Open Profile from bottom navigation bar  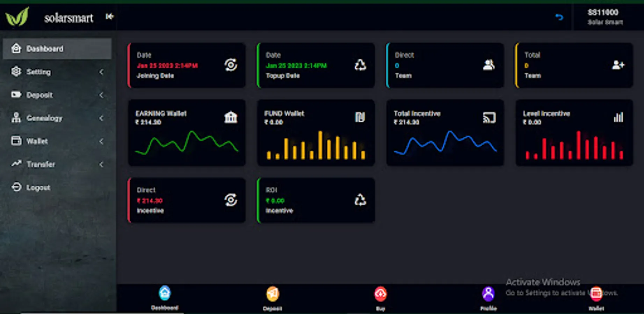[x=488, y=298]
